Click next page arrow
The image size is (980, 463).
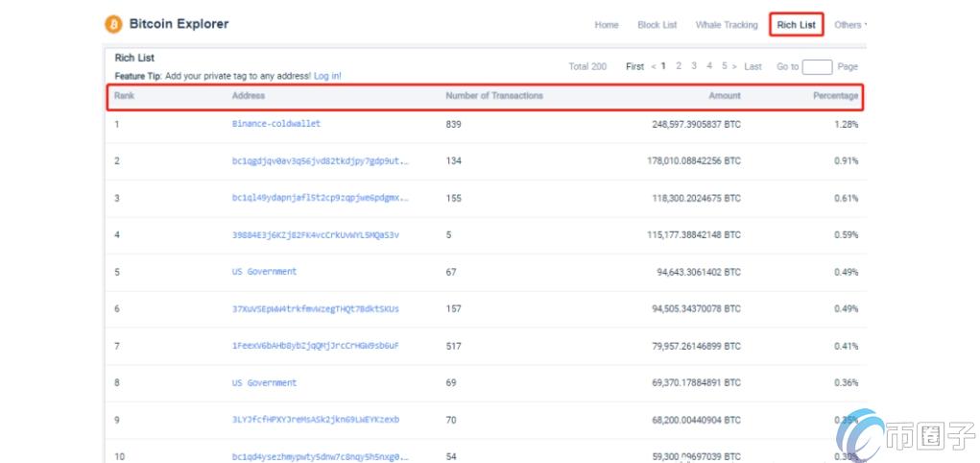(x=734, y=66)
